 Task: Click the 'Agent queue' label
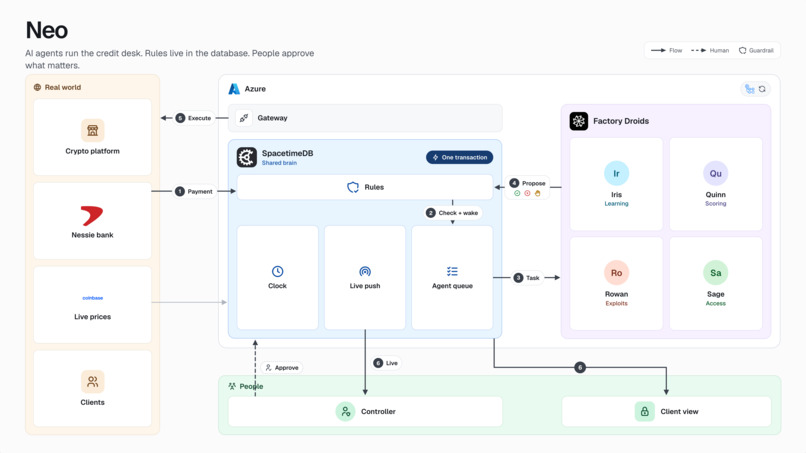452,286
